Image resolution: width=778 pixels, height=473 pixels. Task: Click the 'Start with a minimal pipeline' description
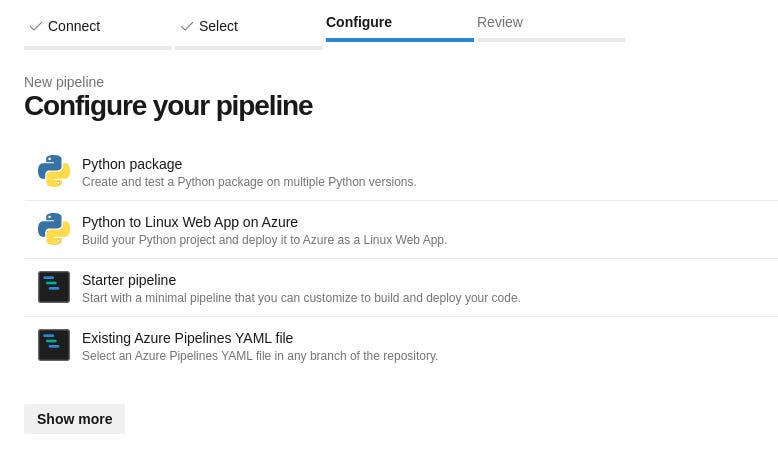[x=301, y=298]
